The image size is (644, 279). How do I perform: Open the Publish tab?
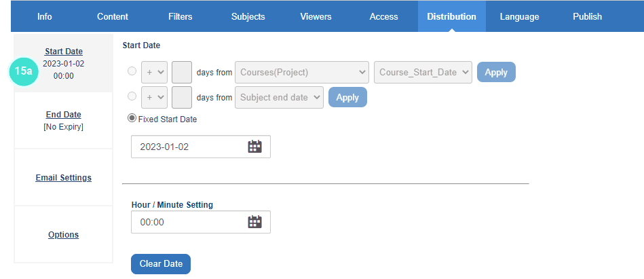pos(587,16)
